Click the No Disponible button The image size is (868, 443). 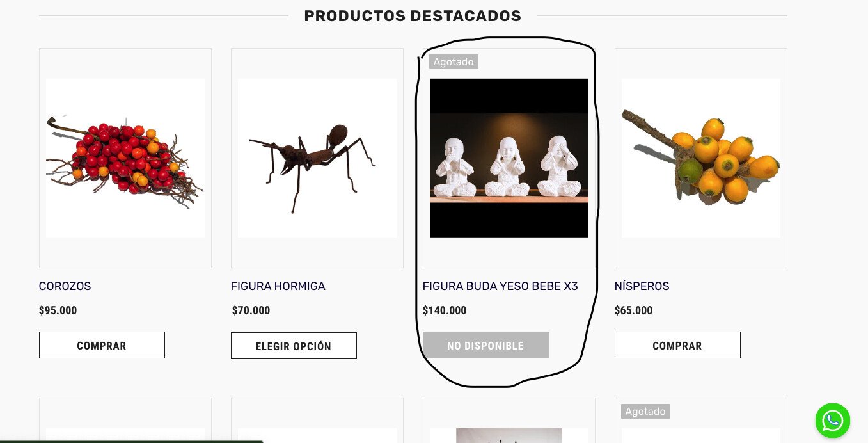pos(485,345)
